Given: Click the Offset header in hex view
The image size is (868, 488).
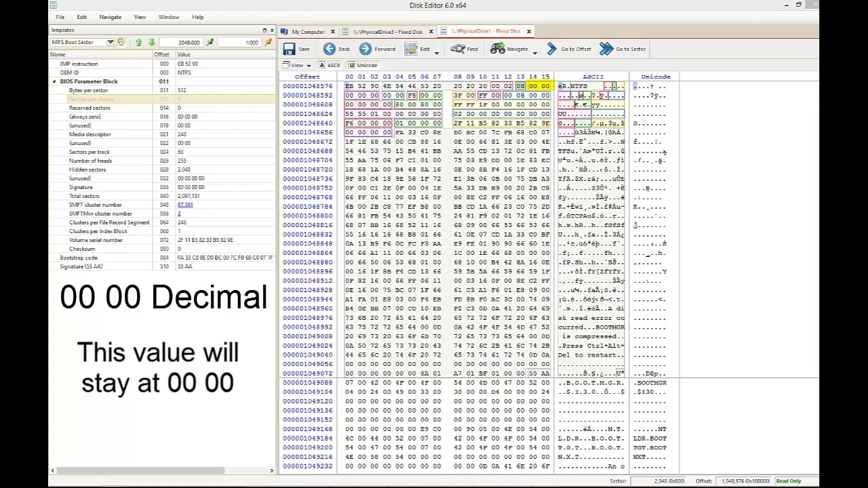Looking at the screenshot, I should 307,77.
